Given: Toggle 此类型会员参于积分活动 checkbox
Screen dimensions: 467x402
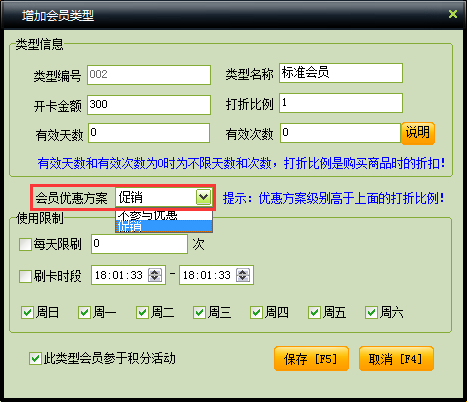Looking at the screenshot, I should coord(35,359).
